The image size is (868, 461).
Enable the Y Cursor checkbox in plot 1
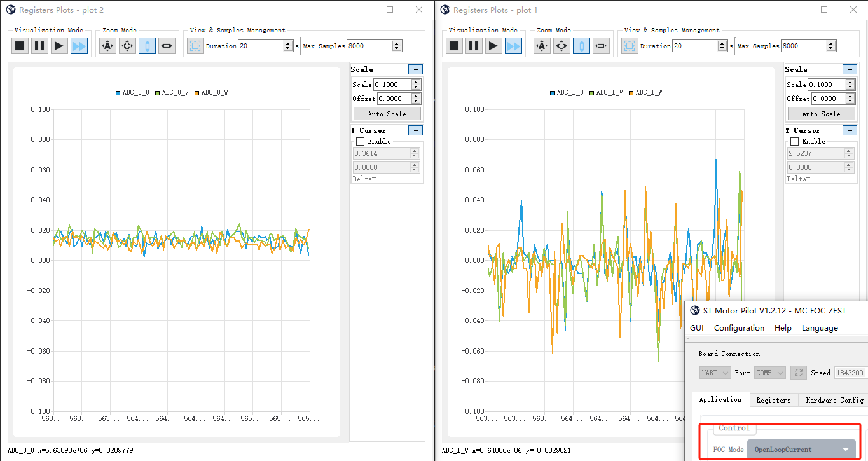[x=794, y=141]
